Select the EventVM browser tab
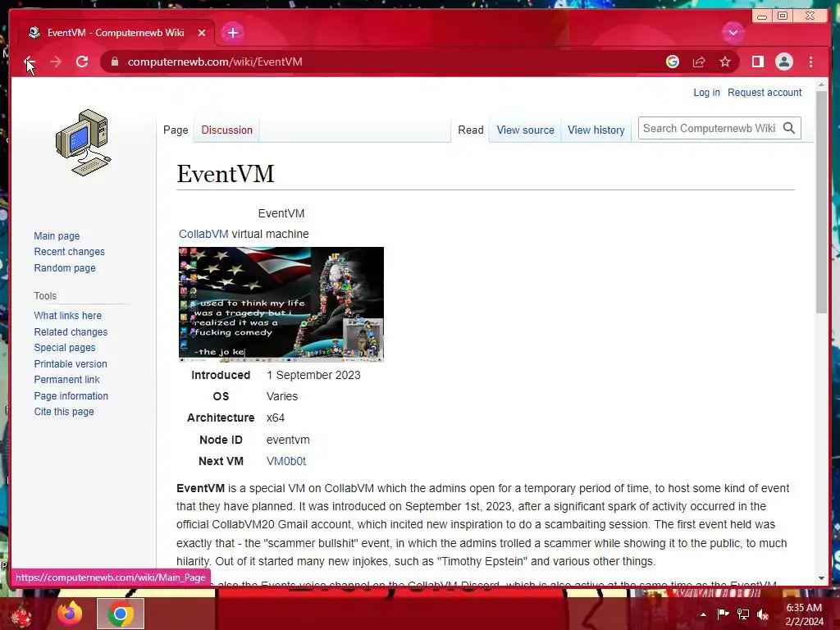The image size is (840, 630). pos(115,33)
